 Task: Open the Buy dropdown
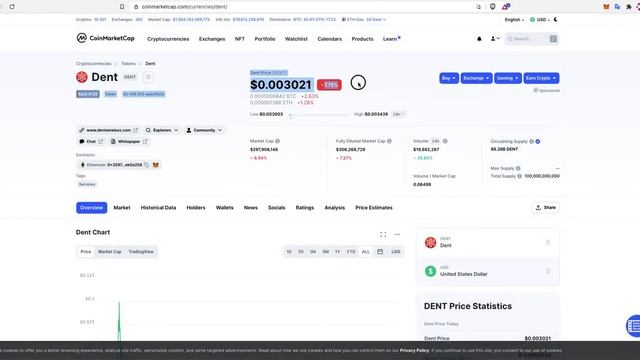pyautogui.click(x=449, y=78)
